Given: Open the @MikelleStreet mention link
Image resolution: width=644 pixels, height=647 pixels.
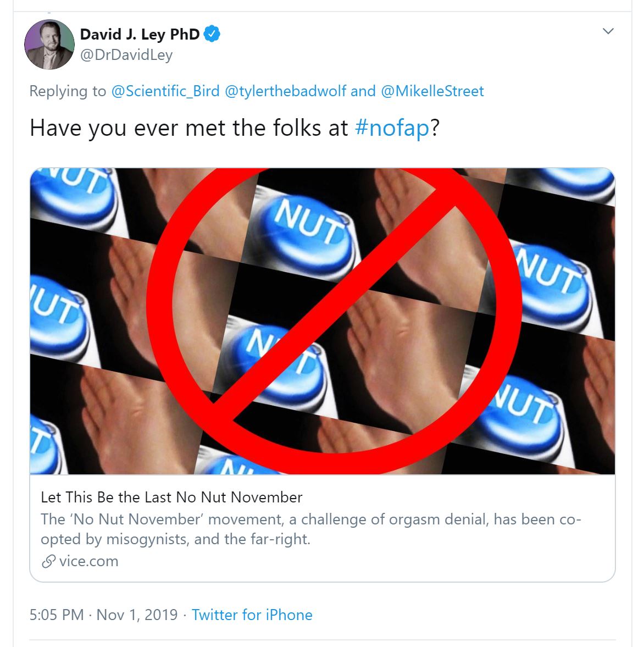Looking at the screenshot, I should coord(432,91).
